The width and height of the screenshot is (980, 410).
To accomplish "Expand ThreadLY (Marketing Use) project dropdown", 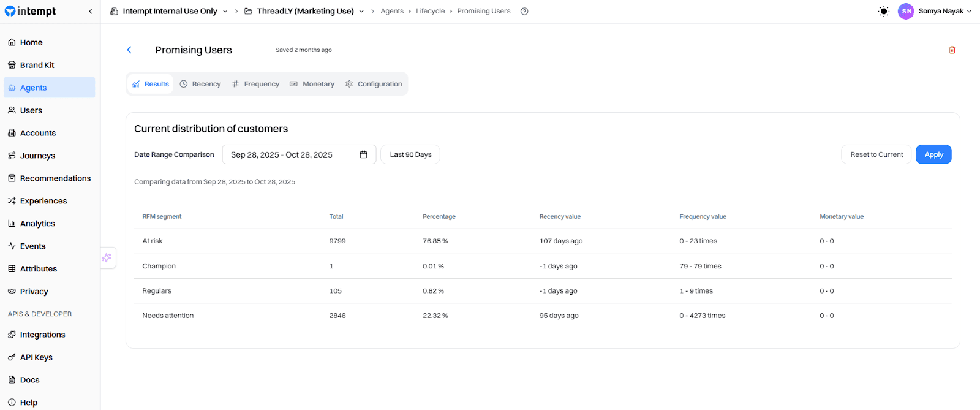I will (x=304, y=11).
